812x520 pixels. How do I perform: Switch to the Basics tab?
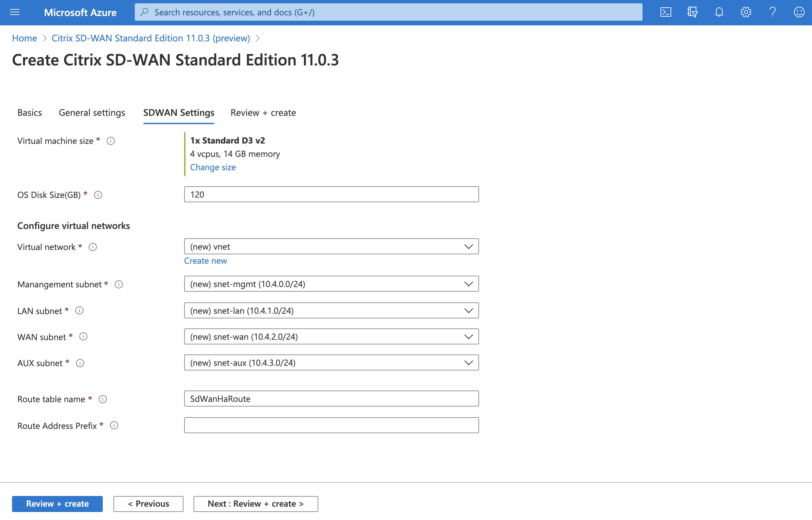coord(29,112)
